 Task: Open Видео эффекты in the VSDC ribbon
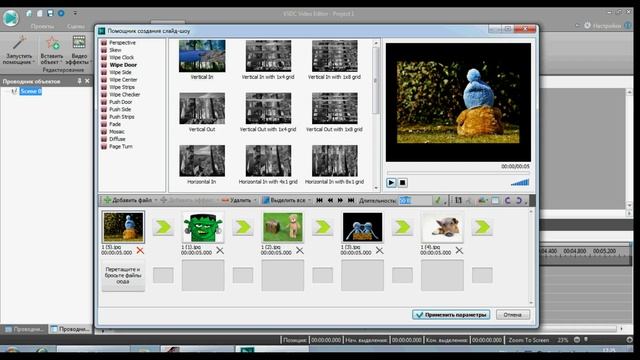coord(78,50)
